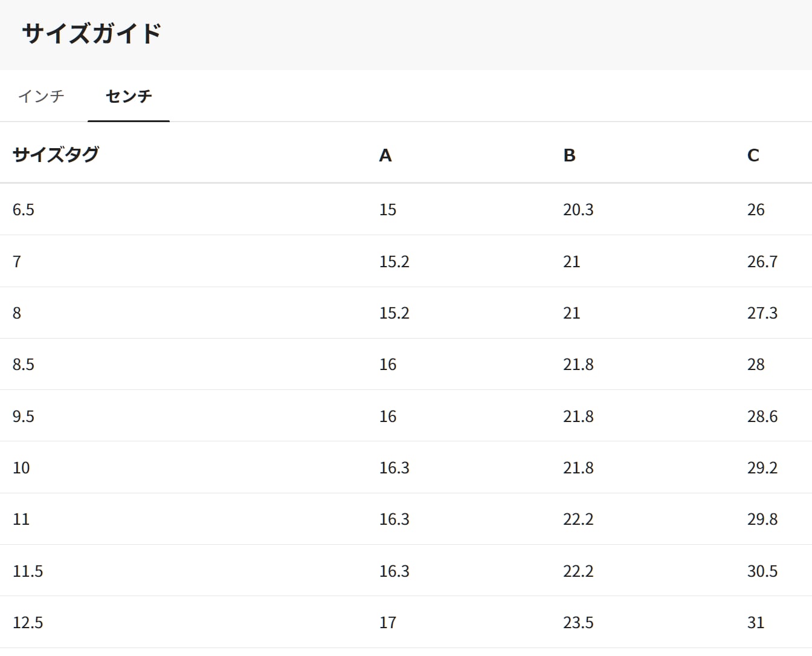Click column header B
The width and height of the screenshot is (812, 656).
pos(569,155)
